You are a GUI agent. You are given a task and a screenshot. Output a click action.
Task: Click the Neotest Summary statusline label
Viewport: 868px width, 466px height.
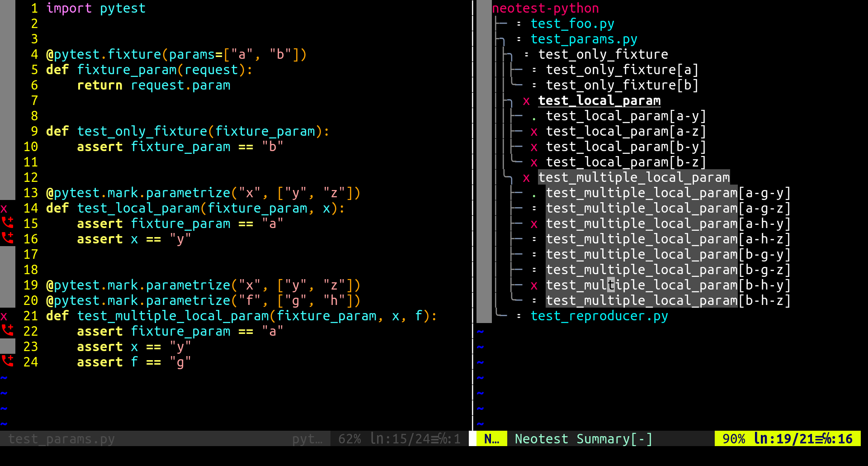[584, 439]
